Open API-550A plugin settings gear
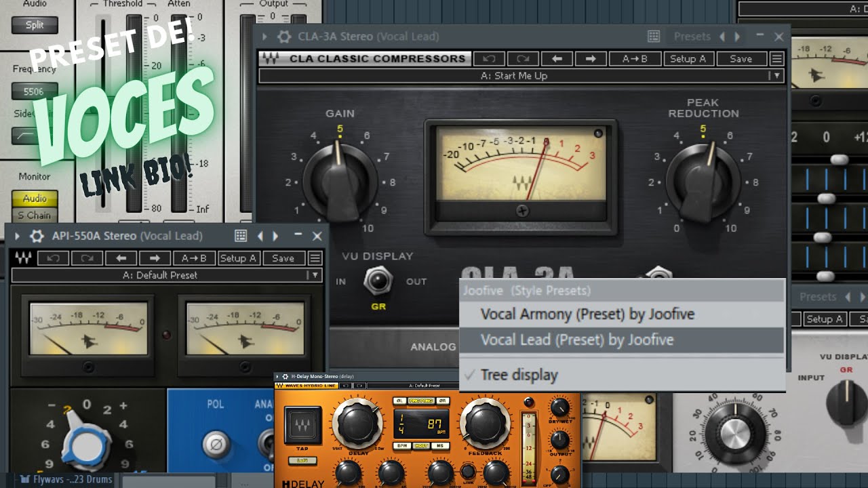The height and width of the screenshot is (488, 868). 37,236
